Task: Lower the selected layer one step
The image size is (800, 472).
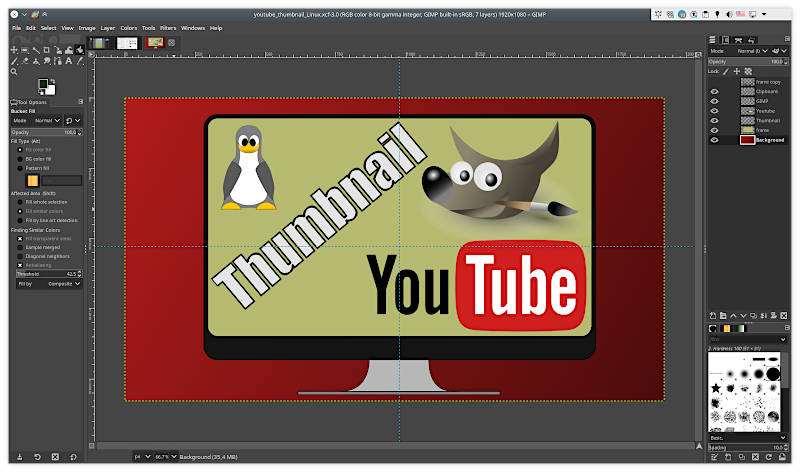Action: point(743,315)
